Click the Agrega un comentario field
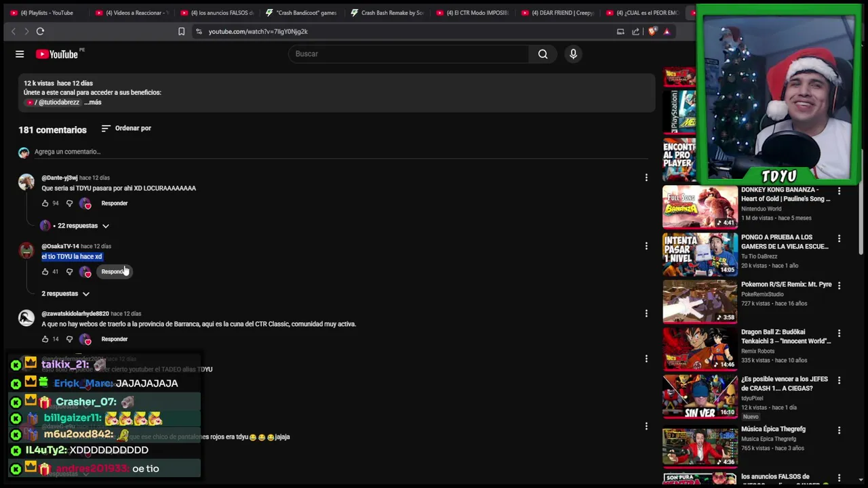This screenshot has height=488, width=868. 342,152
